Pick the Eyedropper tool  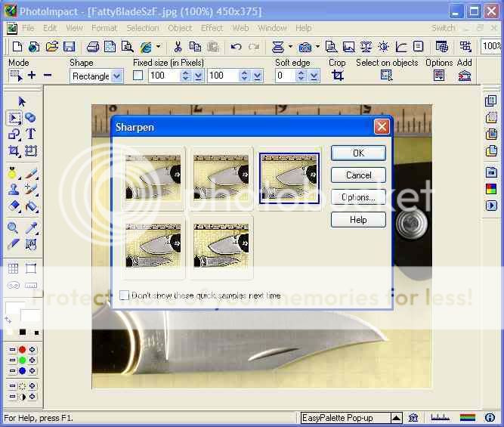[x=31, y=227]
